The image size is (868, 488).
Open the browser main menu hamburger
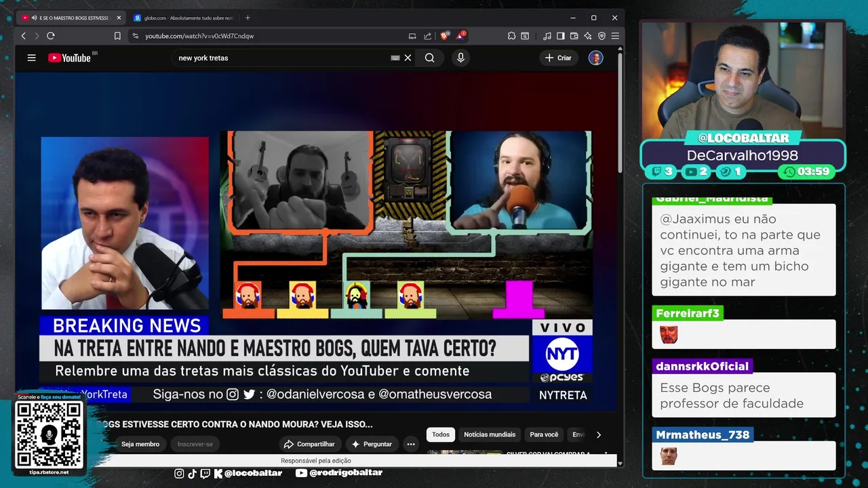615,36
